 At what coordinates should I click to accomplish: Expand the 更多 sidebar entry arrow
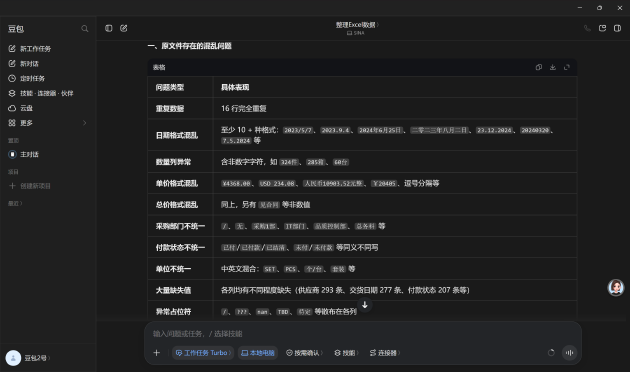point(84,123)
